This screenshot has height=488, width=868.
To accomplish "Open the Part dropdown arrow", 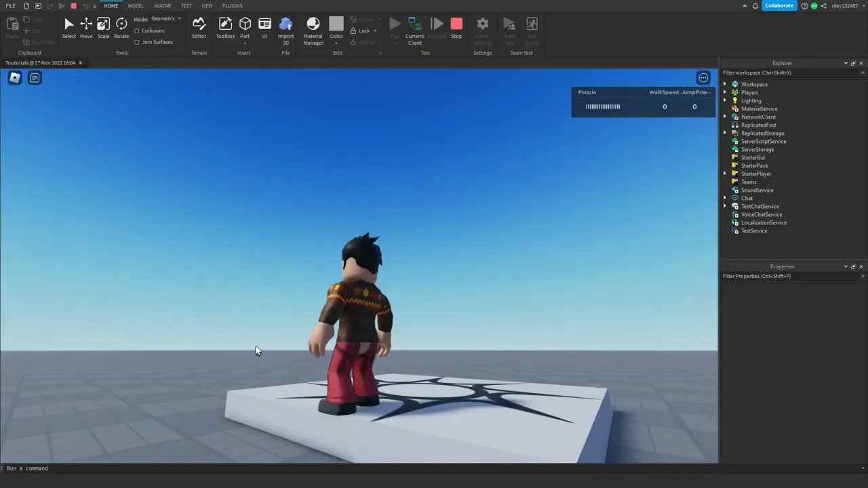I will [245, 43].
